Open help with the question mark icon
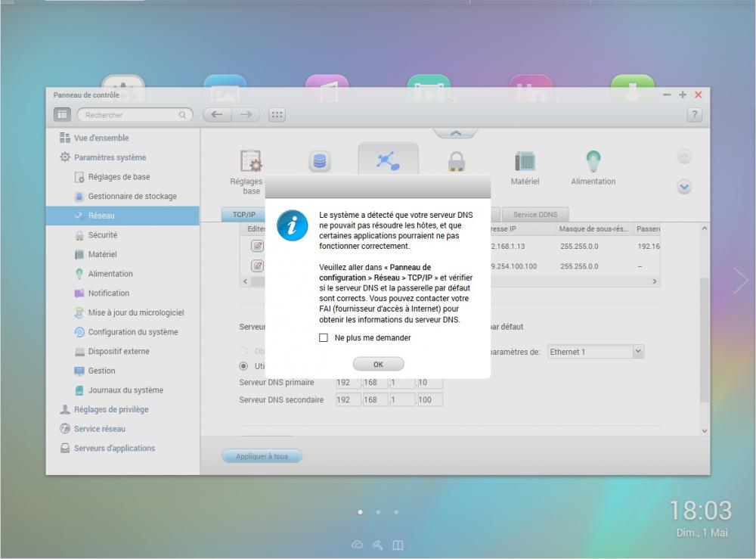The image size is (756, 559). click(694, 115)
